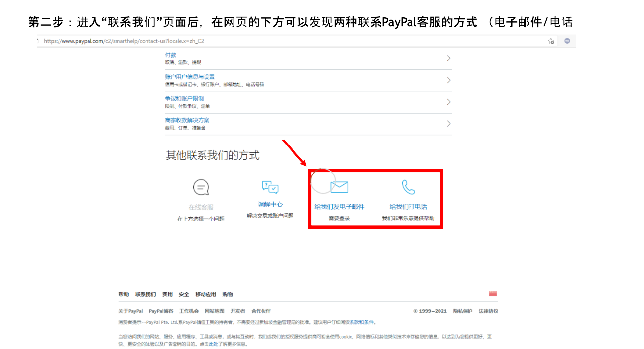Image resolution: width=644 pixels, height=349 pixels.
Task: Select the 在线客服 chat icon
Action: pos(201,187)
